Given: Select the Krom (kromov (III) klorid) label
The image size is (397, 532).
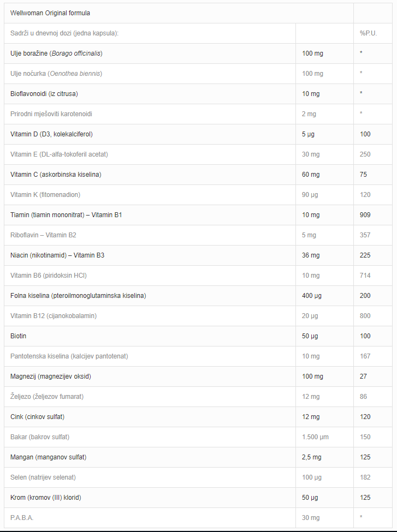Looking at the screenshot, I should coord(45,498).
